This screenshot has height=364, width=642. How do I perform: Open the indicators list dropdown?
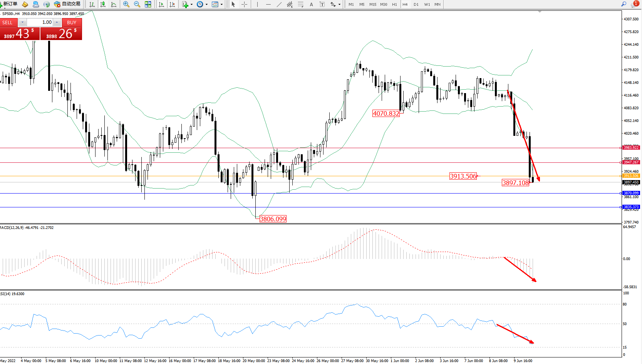tap(191, 5)
